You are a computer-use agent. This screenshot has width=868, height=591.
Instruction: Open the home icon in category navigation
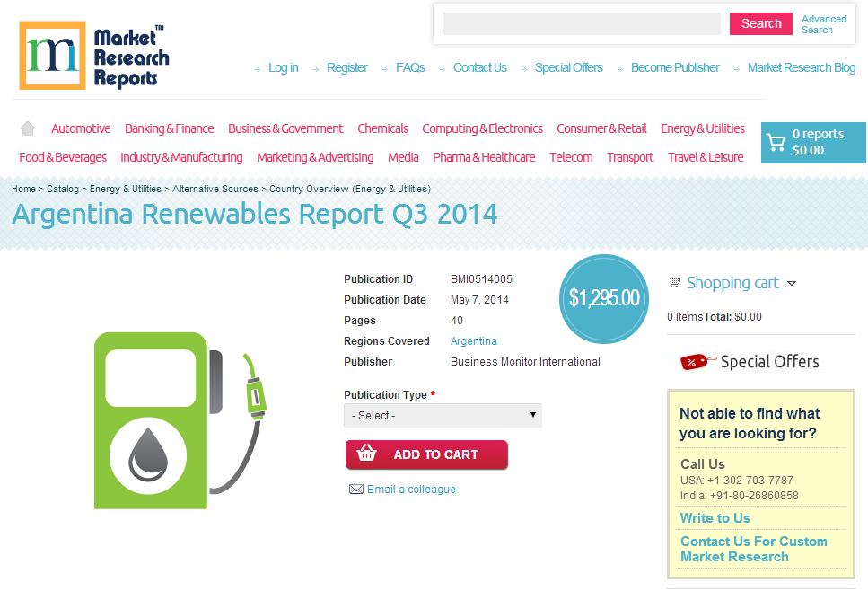click(x=28, y=128)
